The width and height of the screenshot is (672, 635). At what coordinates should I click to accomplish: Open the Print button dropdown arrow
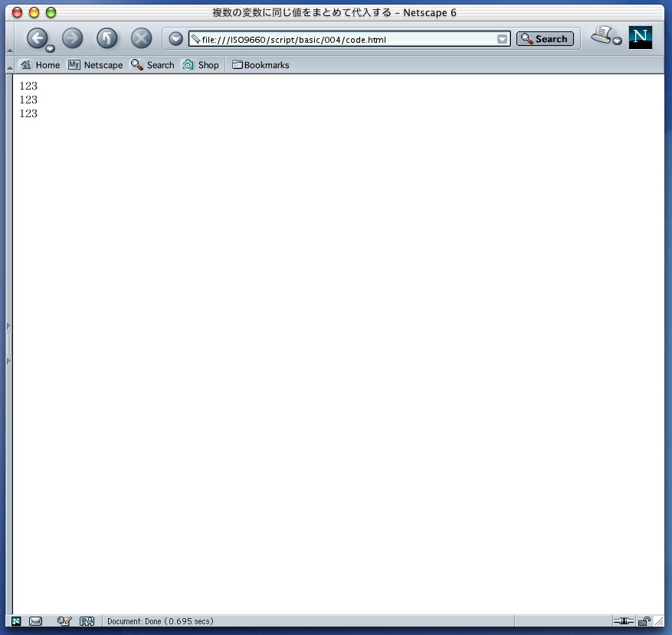click(617, 41)
